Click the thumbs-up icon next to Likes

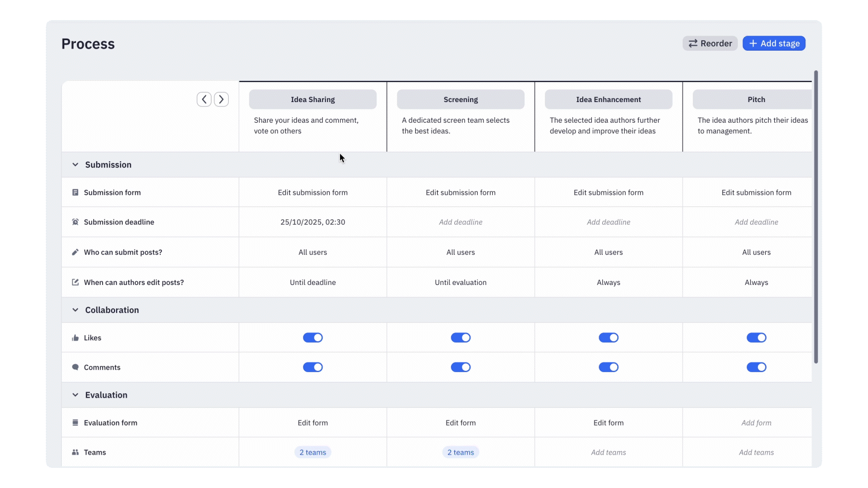[x=76, y=337]
